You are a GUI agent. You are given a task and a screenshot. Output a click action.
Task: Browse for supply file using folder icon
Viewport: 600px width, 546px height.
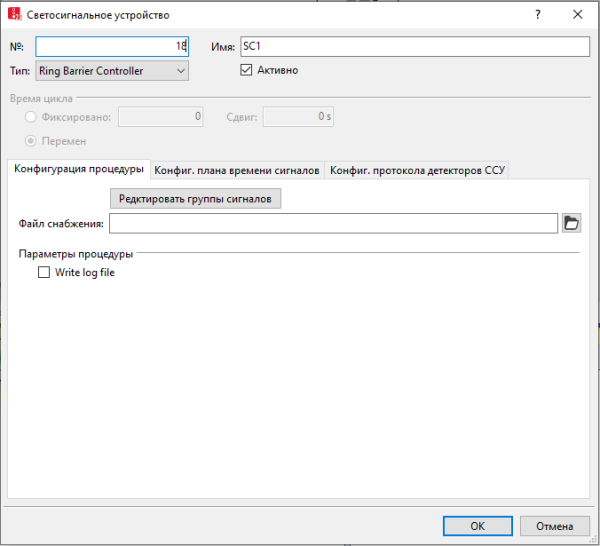pos(572,223)
